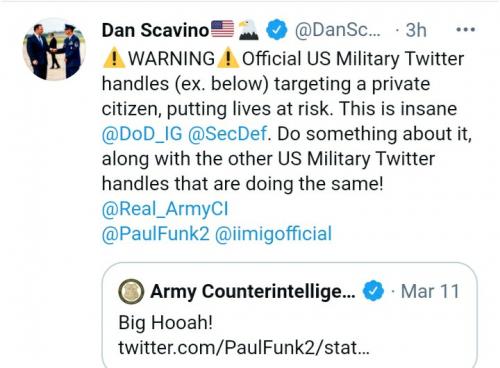500x368 pixels.
Task: Open the @SecDef mention
Action: coord(228,134)
